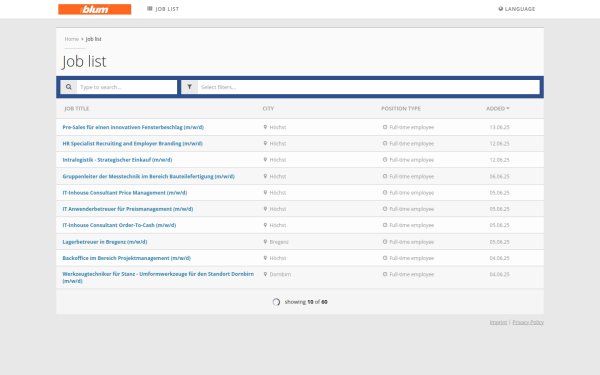
Task: Click clock icon in Werkzeugtechniker row
Action: 385,274
